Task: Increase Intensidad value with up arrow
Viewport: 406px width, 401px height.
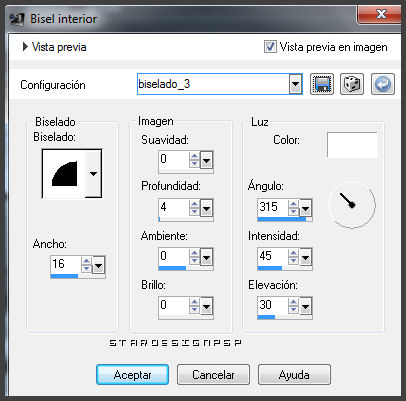Action: [x=293, y=253]
